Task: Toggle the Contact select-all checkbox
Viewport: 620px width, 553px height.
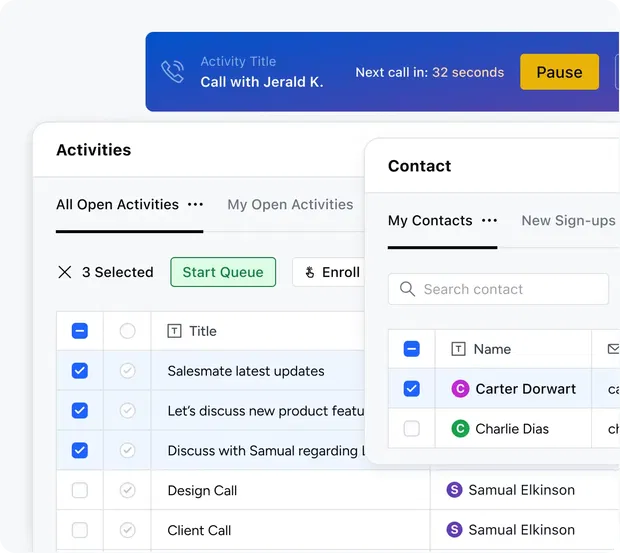Action: click(412, 349)
